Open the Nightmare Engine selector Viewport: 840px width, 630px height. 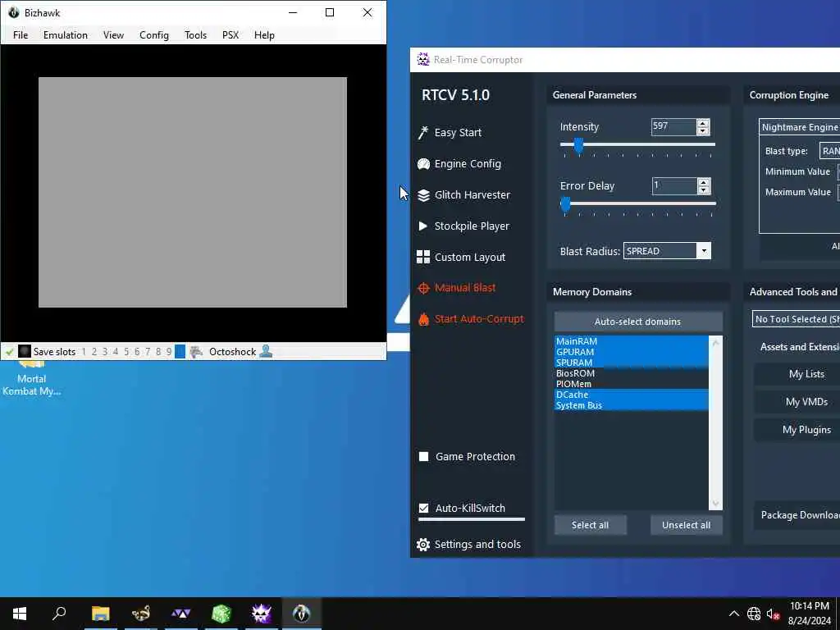click(x=799, y=127)
